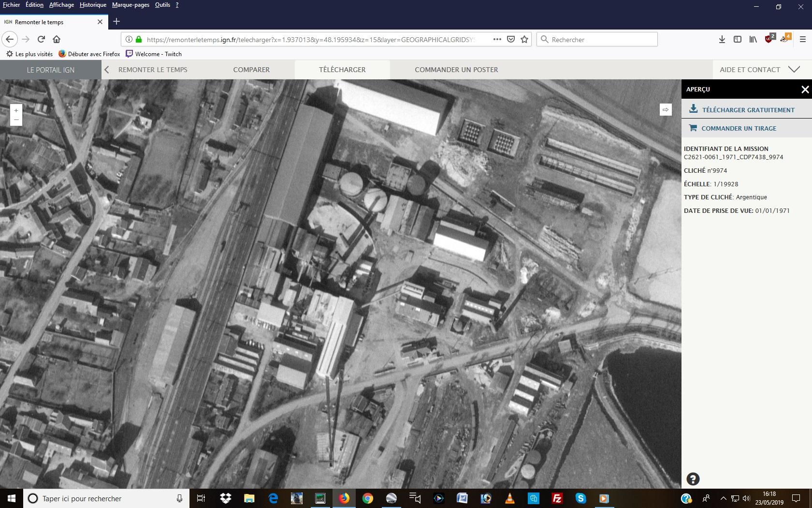812x508 pixels.
Task: Click Télécharger gratuitement button
Action: (747, 110)
